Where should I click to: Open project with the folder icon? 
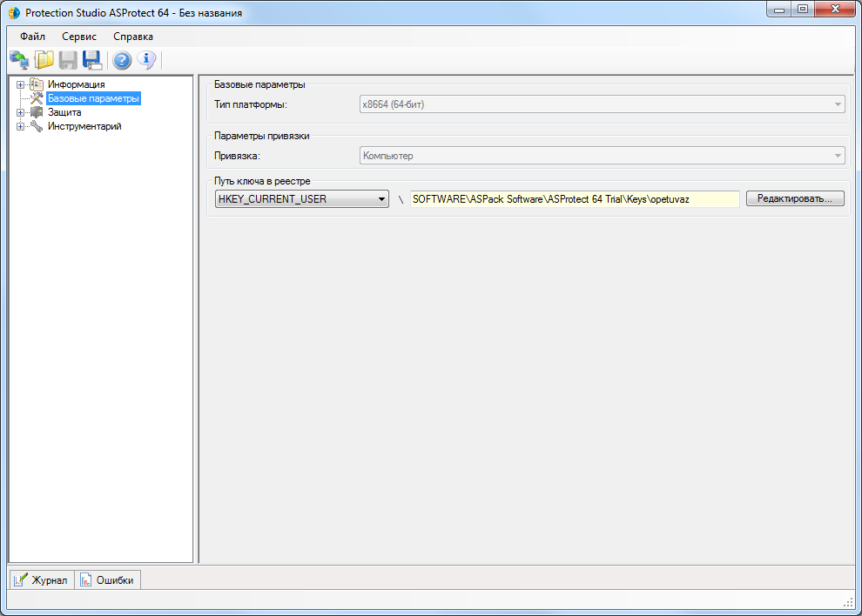pyautogui.click(x=44, y=60)
